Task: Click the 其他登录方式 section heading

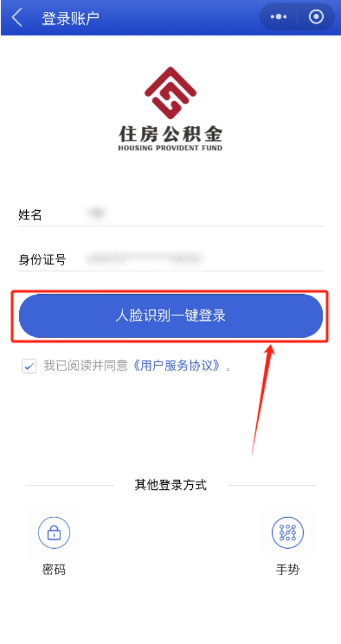Action: (170, 485)
